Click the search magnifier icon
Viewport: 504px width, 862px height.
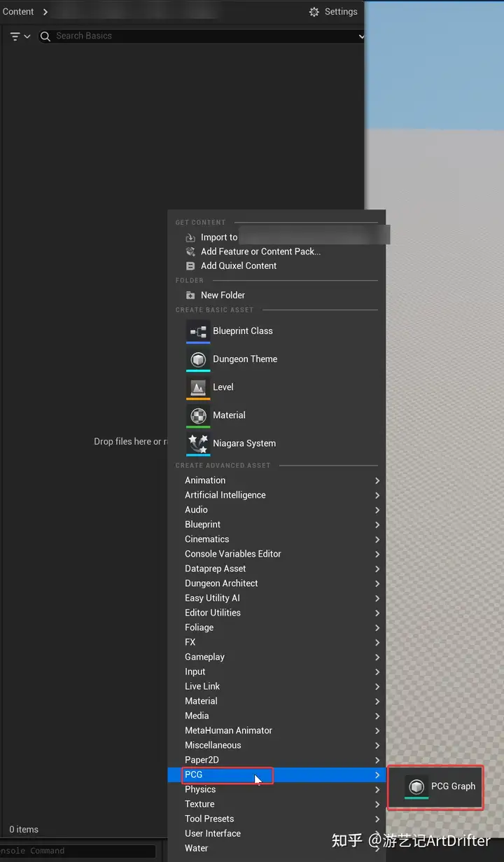[x=45, y=36]
